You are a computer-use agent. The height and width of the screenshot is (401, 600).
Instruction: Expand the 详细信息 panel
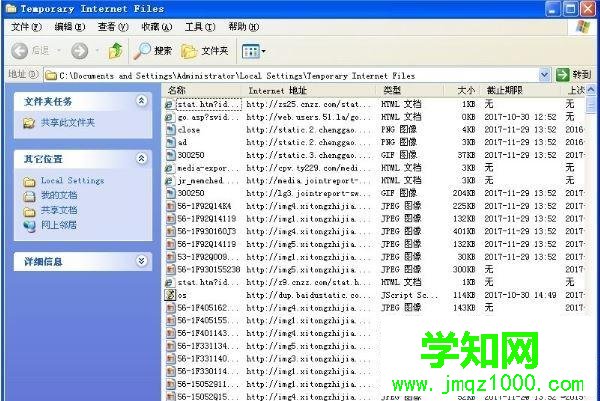tap(141, 261)
